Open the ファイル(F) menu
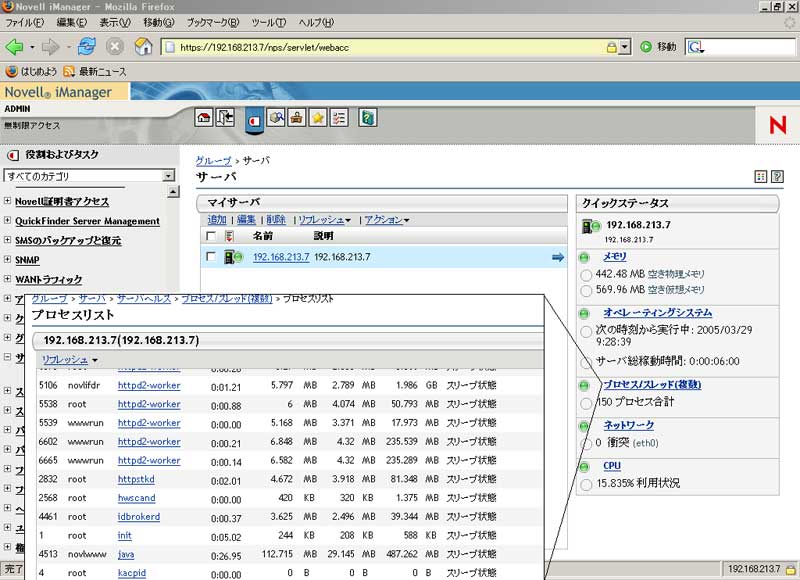The image size is (800, 580). [x=24, y=22]
